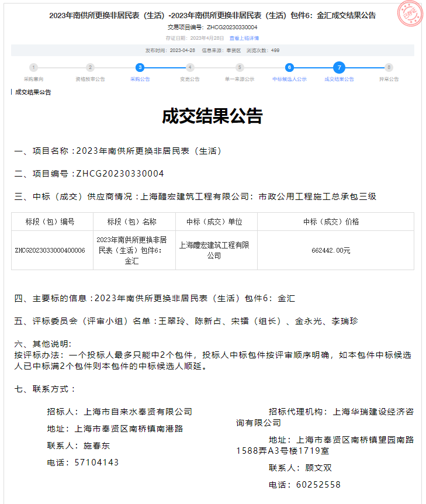Click the step 8 circle for 异常公告
The width and height of the screenshot is (426, 504).
click(x=389, y=68)
